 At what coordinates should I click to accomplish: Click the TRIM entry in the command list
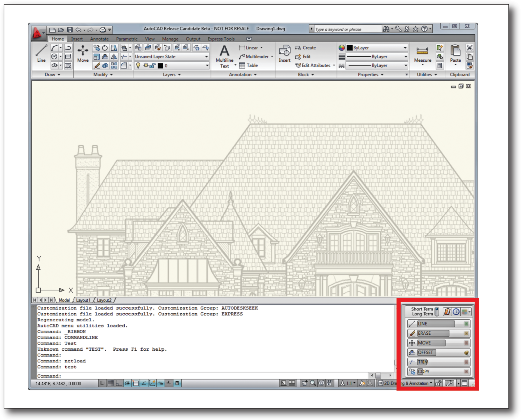tap(439, 362)
